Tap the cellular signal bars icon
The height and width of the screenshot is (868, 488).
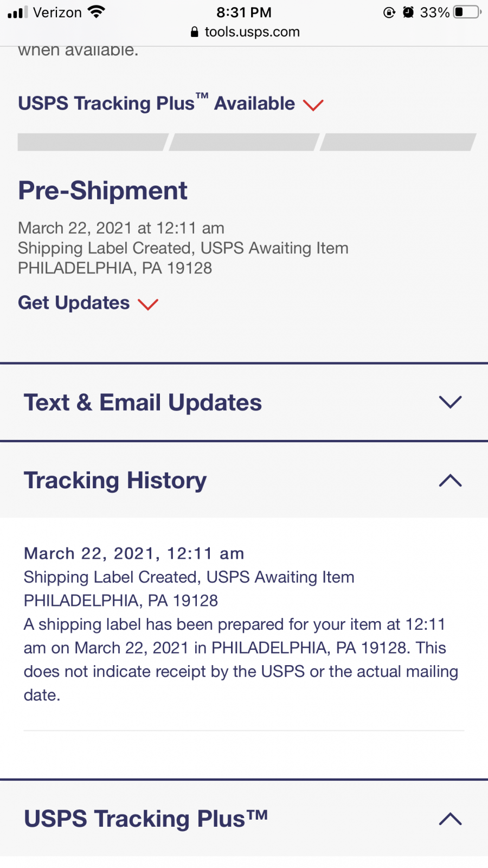tap(17, 12)
